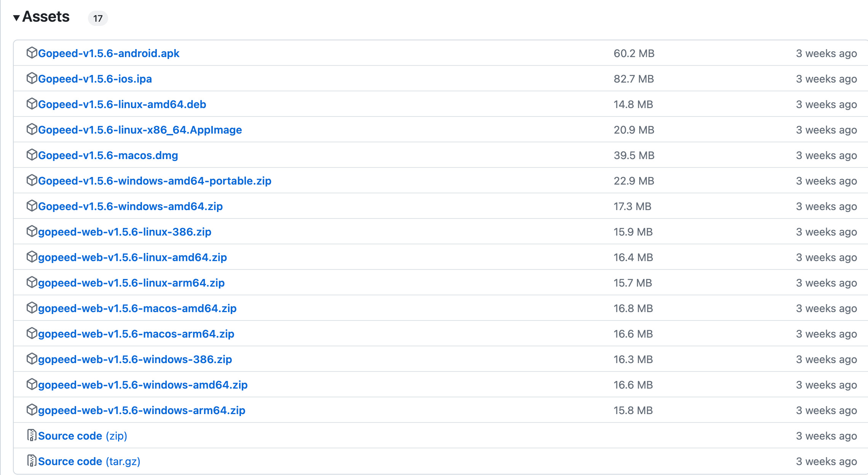
Task: Click the 60.2 MB size of android.apk
Action: click(634, 53)
